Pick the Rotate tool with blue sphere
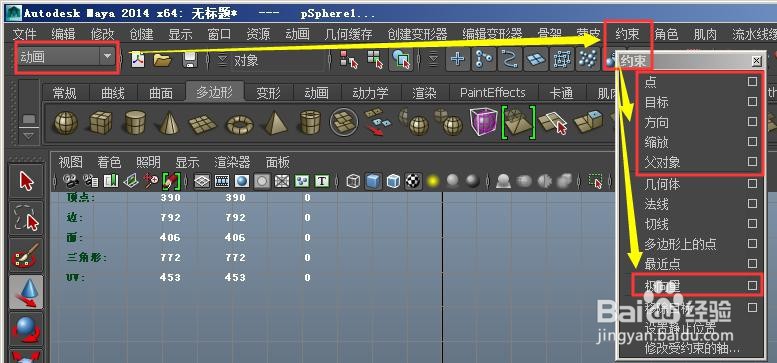The image size is (777, 363). point(26,329)
